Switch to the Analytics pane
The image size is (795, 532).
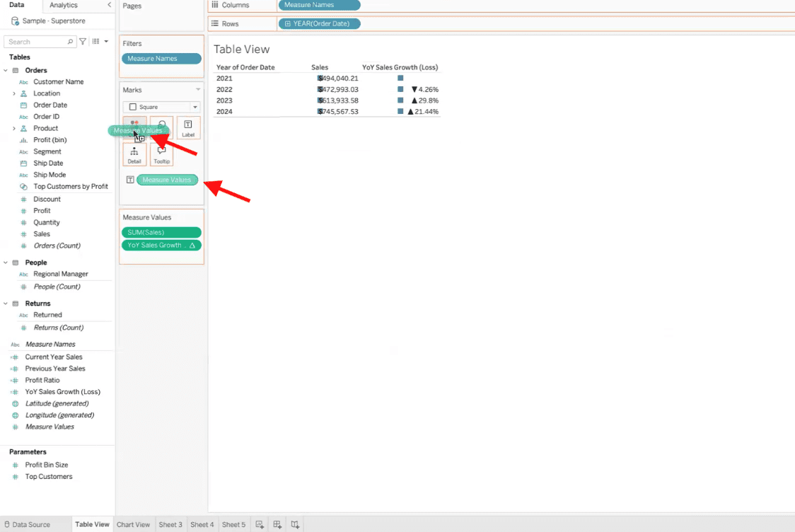pos(62,6)
